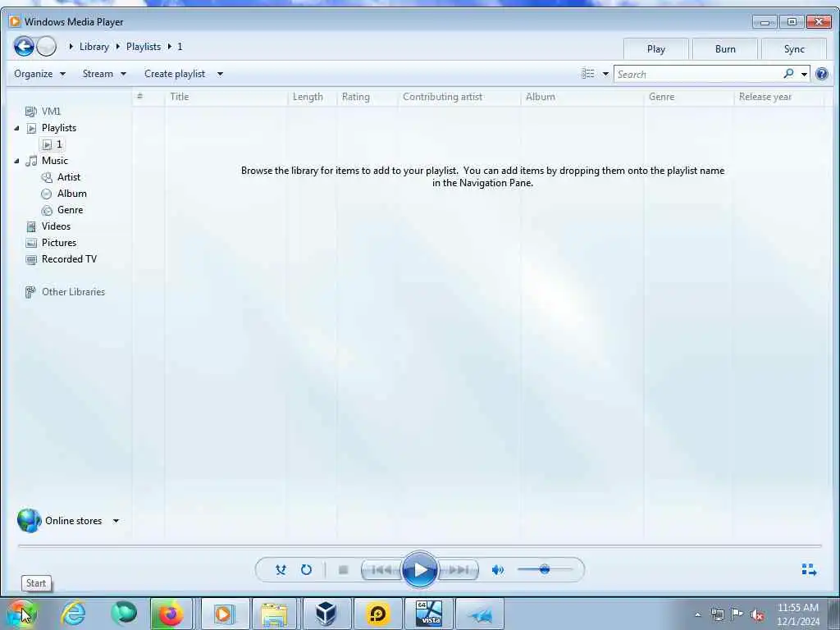Launch Internet Explorer from the taskbar
The image size is (840, 630).
(73, 614)
